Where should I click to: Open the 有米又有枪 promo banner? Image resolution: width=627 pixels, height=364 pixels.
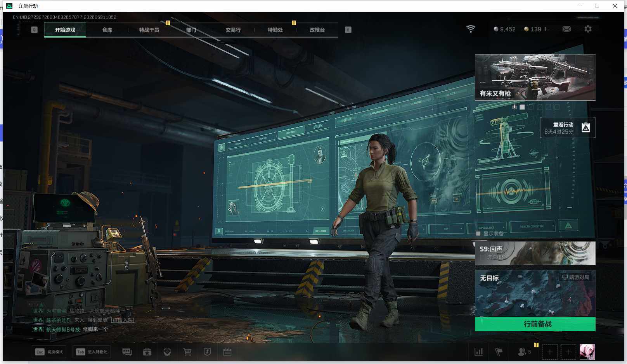(535, 78)
